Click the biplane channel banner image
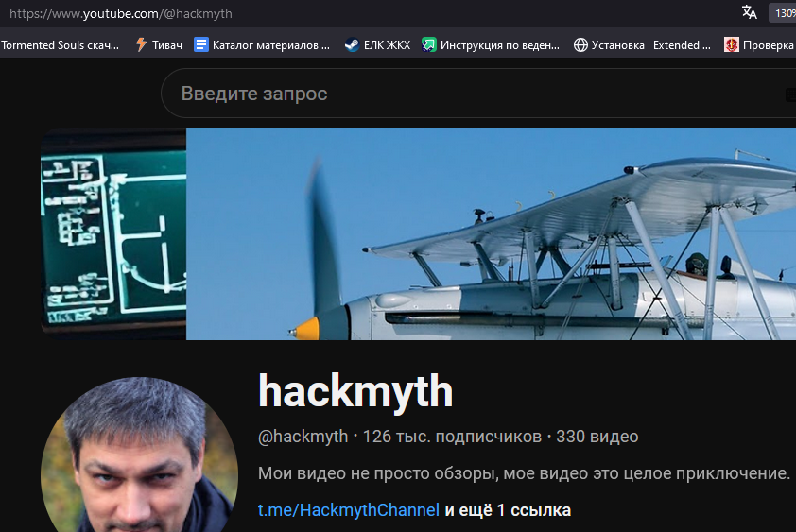 tap(418, 233)
